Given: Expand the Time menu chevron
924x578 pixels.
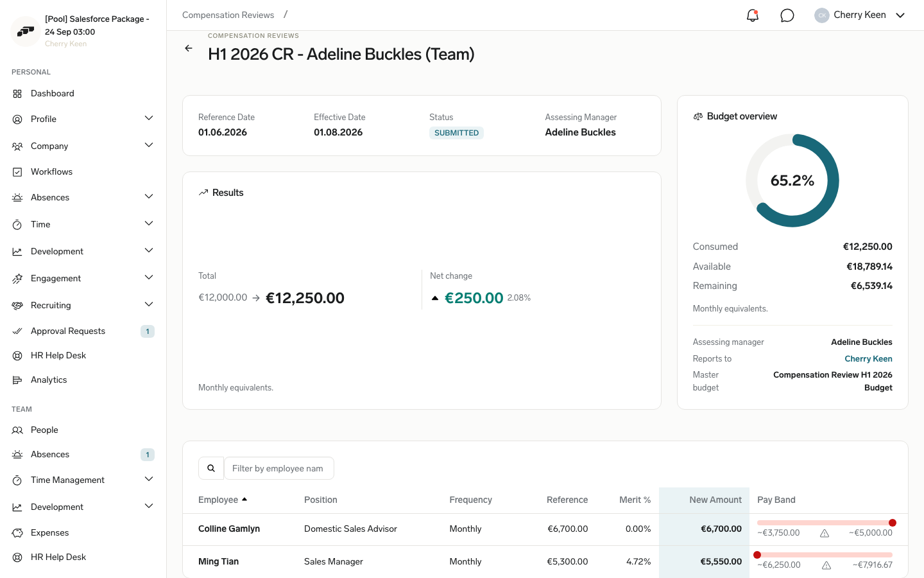Looking at the screenshot, I should pyautogui.click(x=149, y=223).
